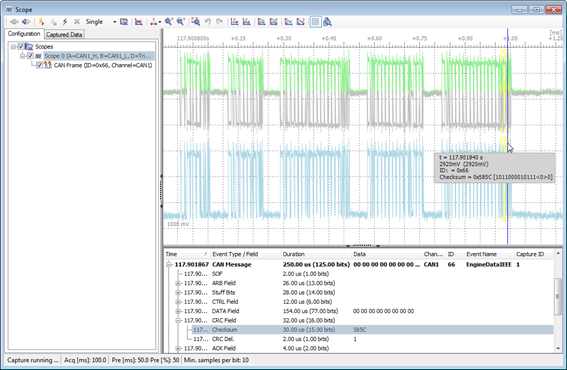
Task: Sort by the Time column header
Action: [x=187, y=254]
